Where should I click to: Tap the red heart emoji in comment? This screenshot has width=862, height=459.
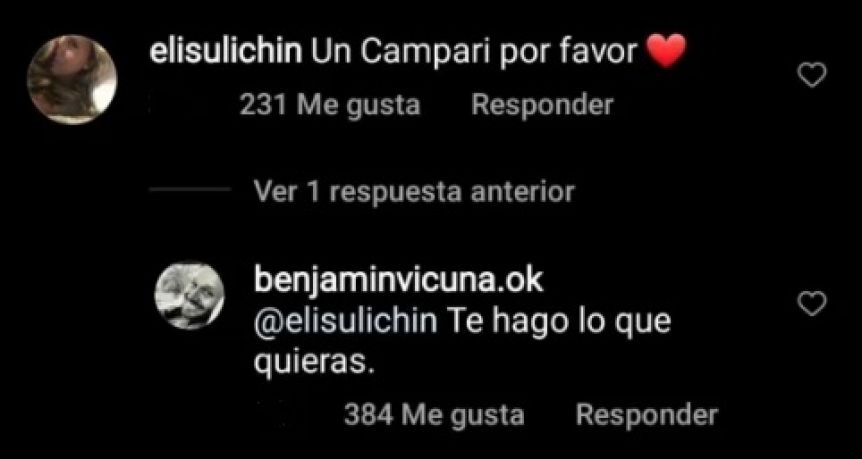coord(667,51)
